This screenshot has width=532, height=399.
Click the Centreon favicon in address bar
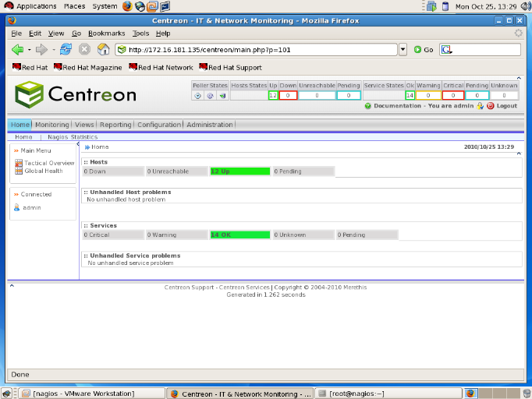pyautogui.click(x=122, y=50)
